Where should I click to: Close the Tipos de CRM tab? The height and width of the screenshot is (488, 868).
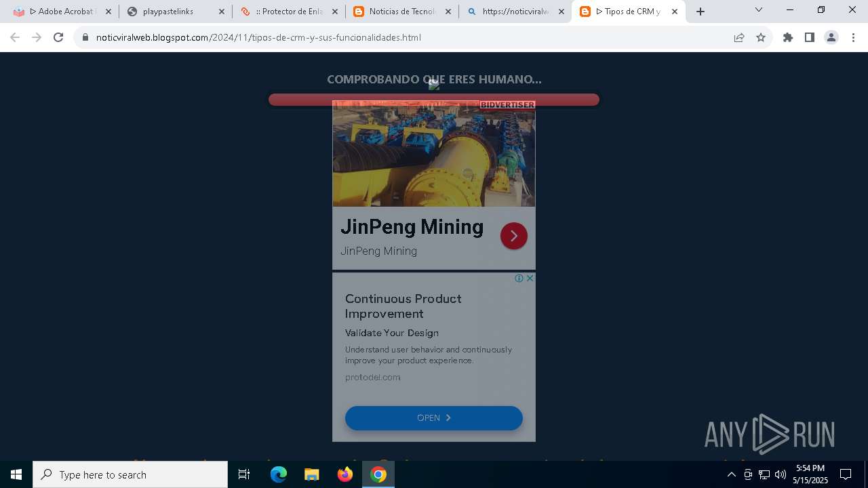click(x=674, y=12)
